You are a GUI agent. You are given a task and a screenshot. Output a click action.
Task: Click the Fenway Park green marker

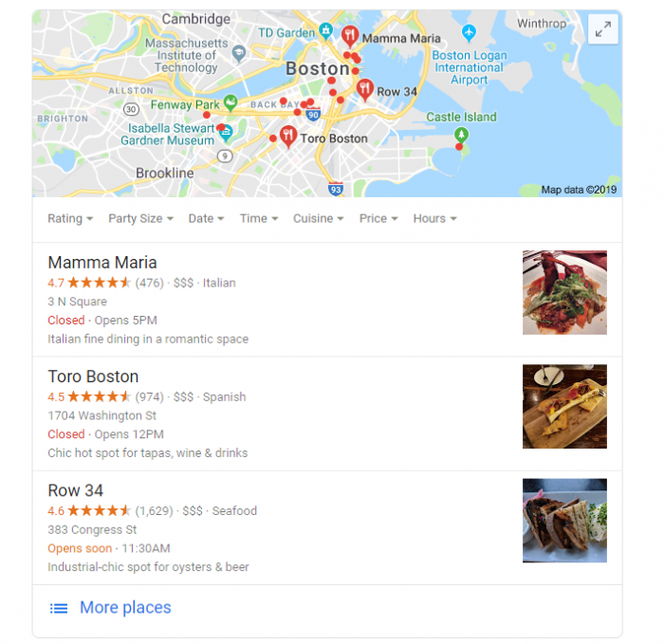click(231, 102)
